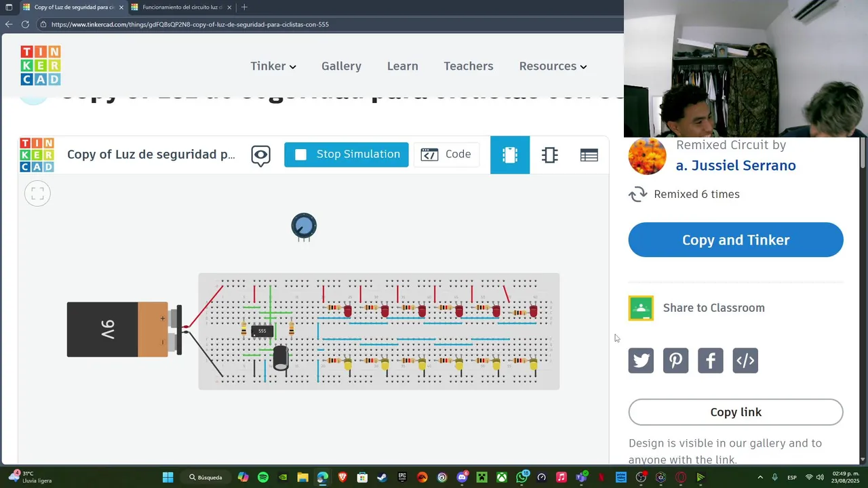Open the Tinkercad logo in the embedded editor
The width and height of the screenshot is (868, 488).
coord(37,155)
